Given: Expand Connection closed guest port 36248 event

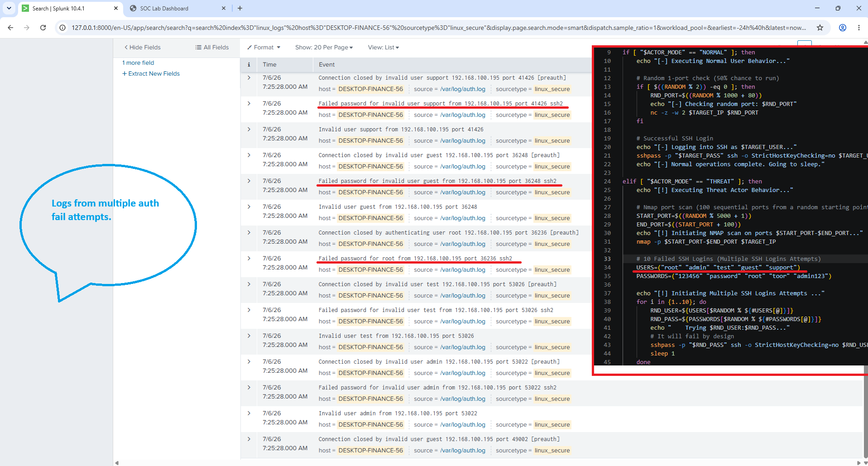Looking at the screenshot, I should tap(249, 155).
